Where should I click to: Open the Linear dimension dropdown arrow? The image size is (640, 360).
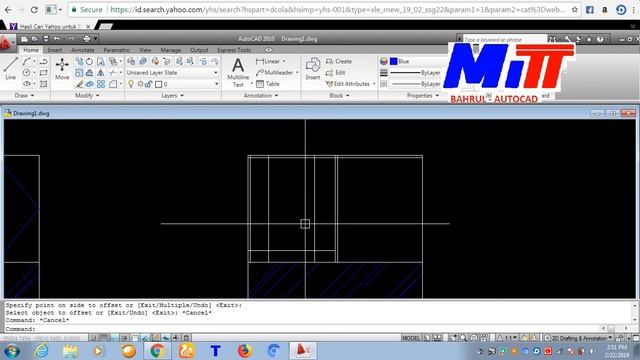point(284,61)
